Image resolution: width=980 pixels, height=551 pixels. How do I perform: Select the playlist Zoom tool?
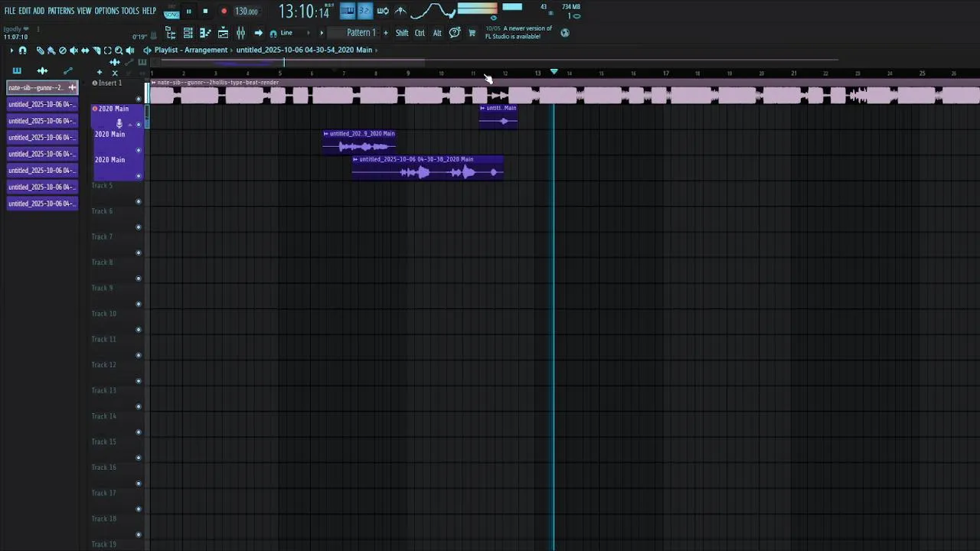click(119, 51)
